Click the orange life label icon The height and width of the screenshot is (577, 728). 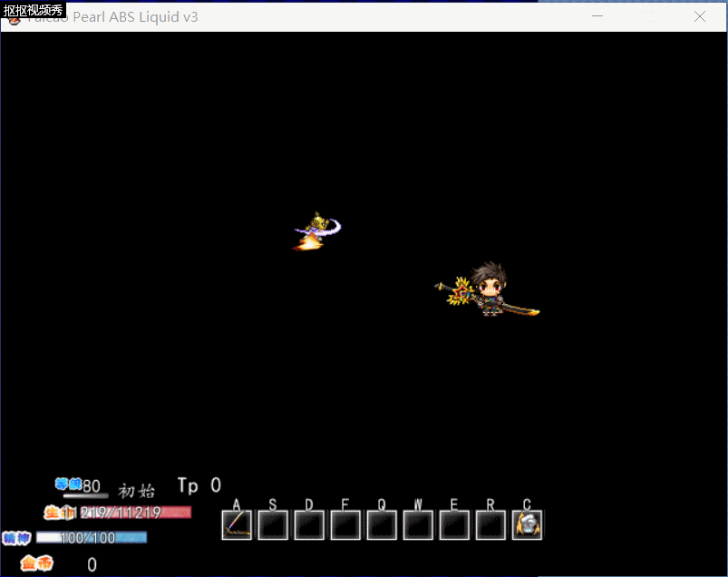(x=59, y=513)
